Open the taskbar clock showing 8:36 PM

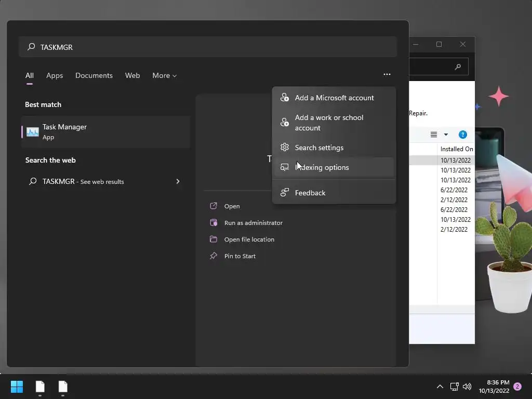click(x=494, y=387)
